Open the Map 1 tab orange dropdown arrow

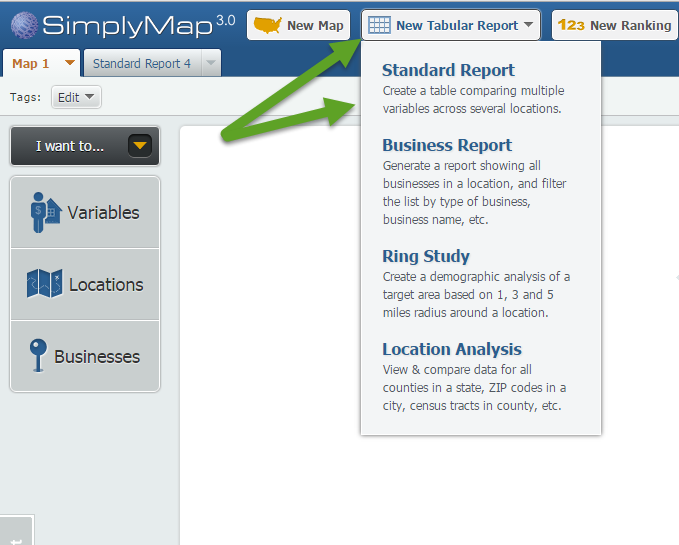pyautogui.click(x=69, y=63)
